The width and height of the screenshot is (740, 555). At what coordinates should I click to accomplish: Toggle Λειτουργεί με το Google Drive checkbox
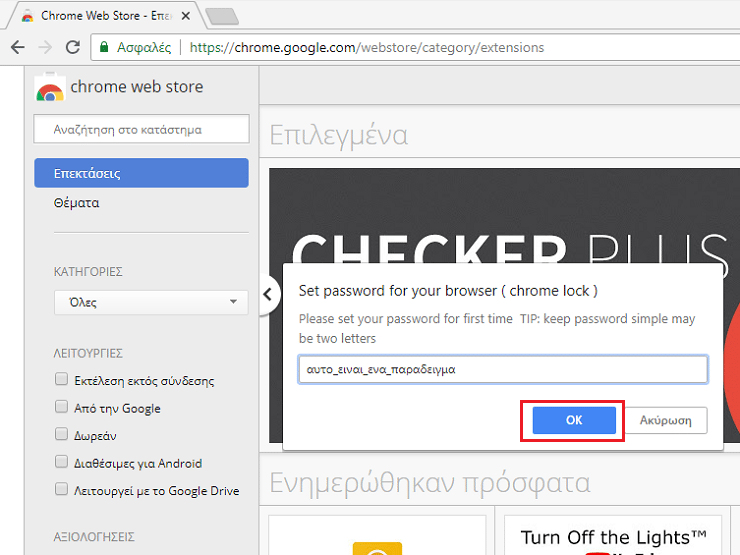tap(61, 488)
